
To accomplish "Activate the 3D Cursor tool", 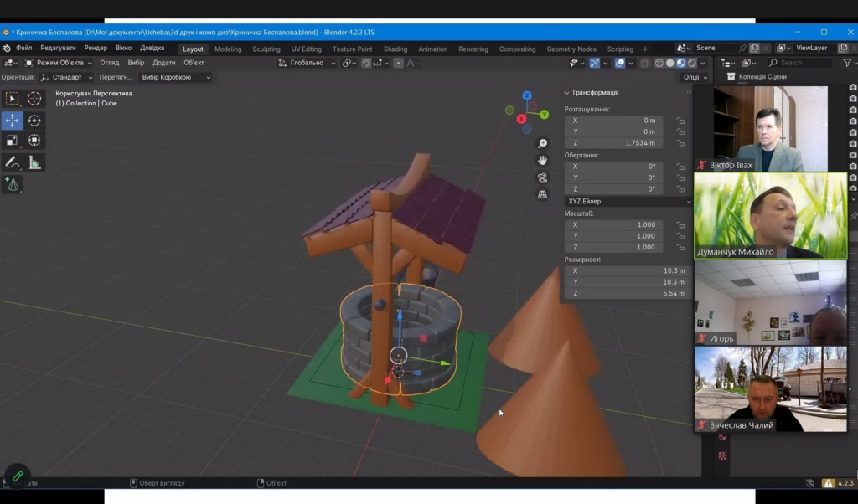I will pos(34,99).
